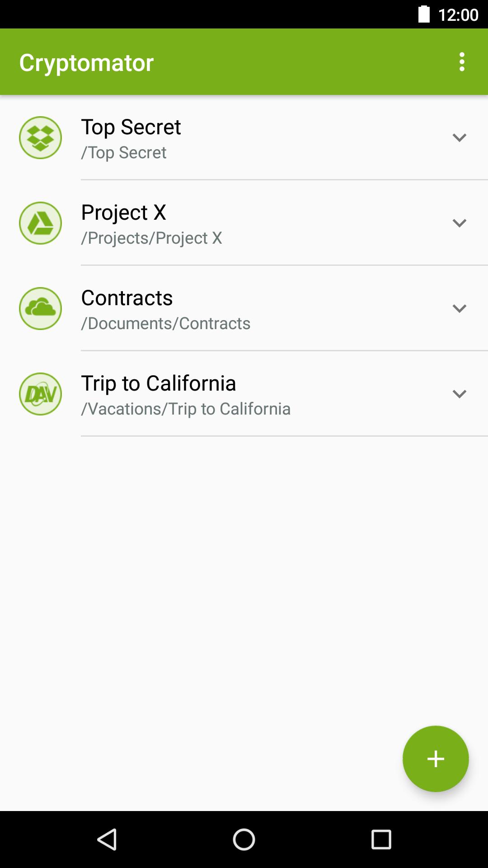This screenshot has height=868, width=488.
Task: Tap the /Projects/Project X path text
Action: [x=151, y=238]
